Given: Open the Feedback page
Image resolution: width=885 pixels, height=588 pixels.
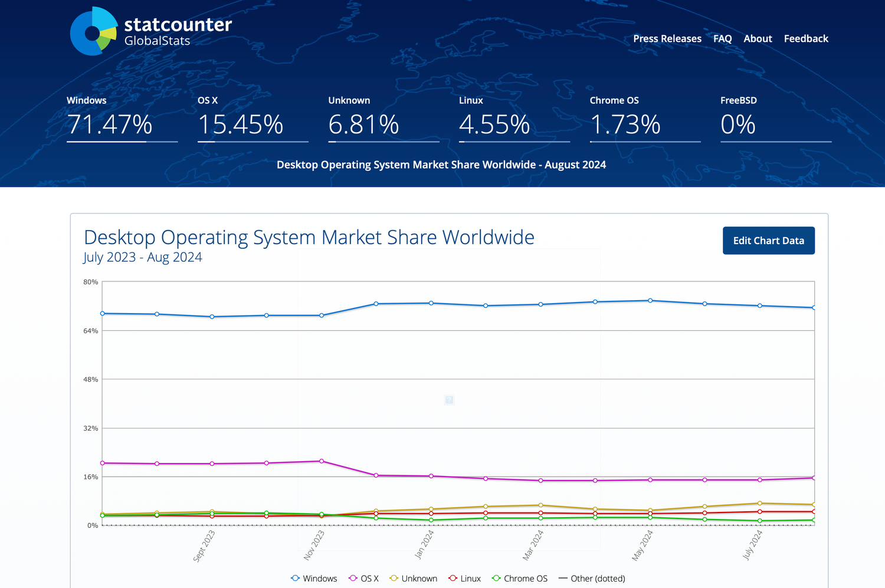Looking at the screenshot, I should tap(806, 39).
